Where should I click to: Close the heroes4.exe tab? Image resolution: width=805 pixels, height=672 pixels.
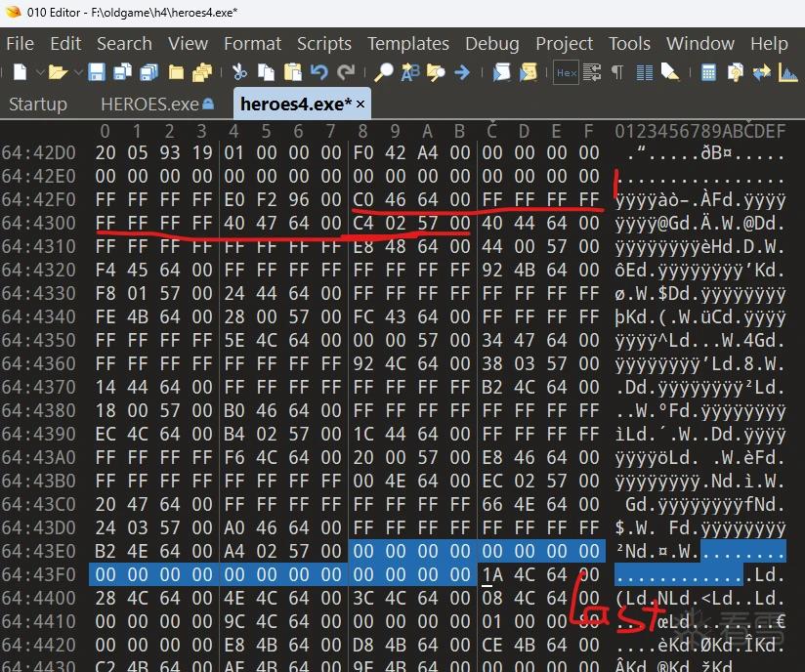pyautogui.click(x=360, y=105)
